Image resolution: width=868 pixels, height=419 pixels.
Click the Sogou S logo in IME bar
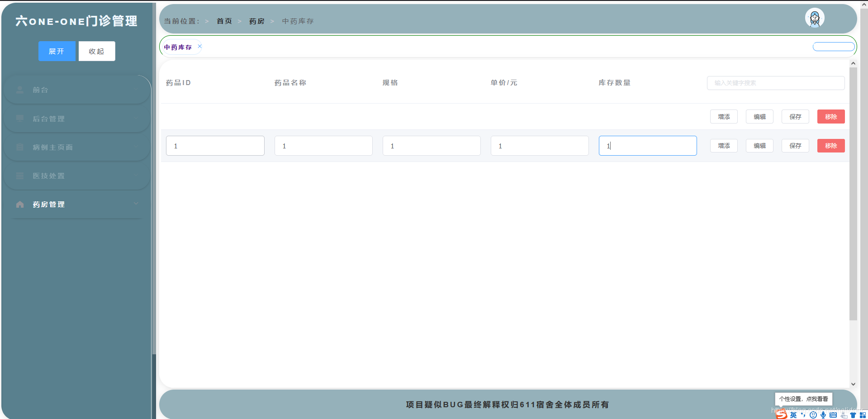[x=782, y=414]
